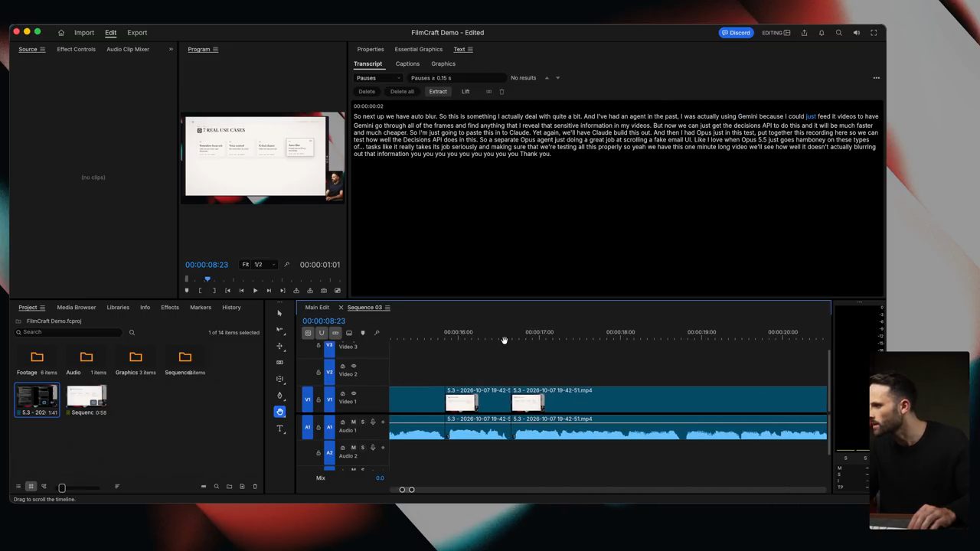
Task: Click the Mark In bracket icon
Action: pos(200,291)
